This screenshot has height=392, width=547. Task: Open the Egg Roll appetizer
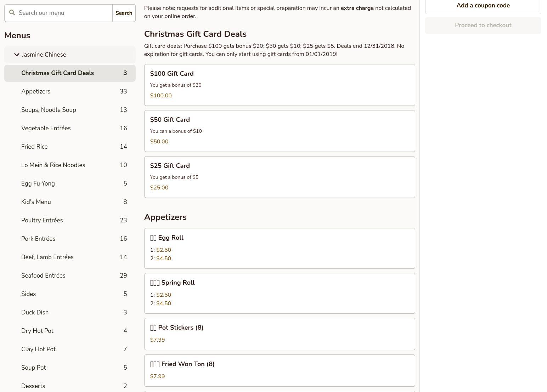[279, 248]
